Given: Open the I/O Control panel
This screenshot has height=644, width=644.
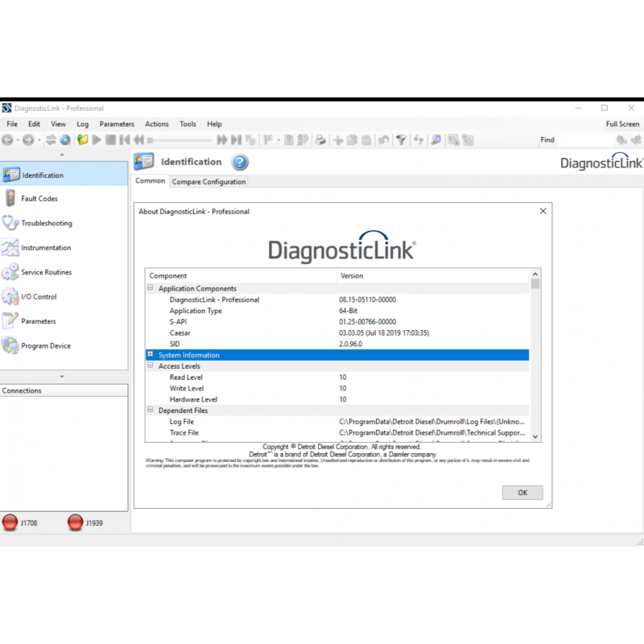Looking at the screenshot, I should click(x=39, y=297).
